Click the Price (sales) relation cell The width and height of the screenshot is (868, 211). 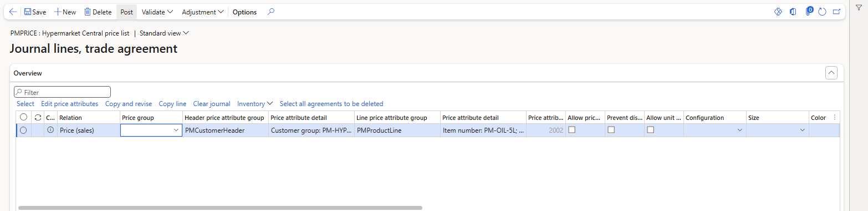point(89,130)
